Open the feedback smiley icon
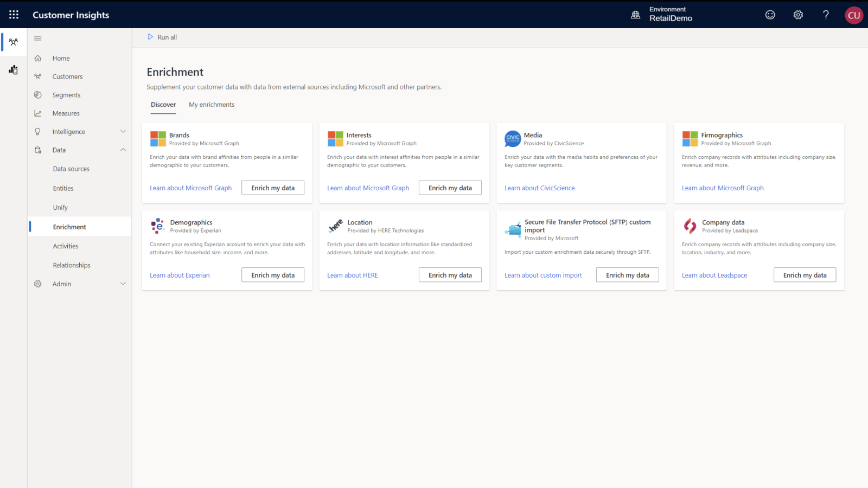868x488 pixels. (x=770, y=15)
